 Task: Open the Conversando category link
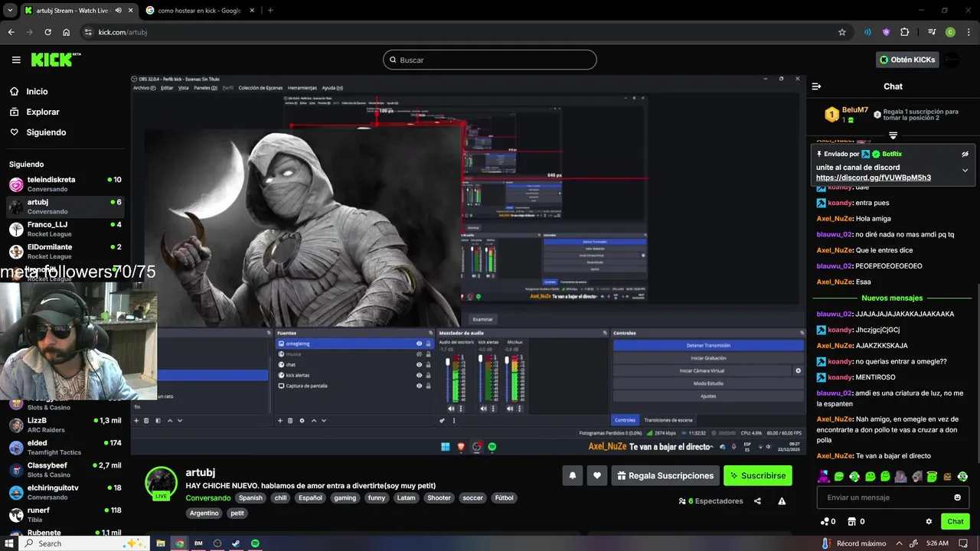[x=208, y=497]
